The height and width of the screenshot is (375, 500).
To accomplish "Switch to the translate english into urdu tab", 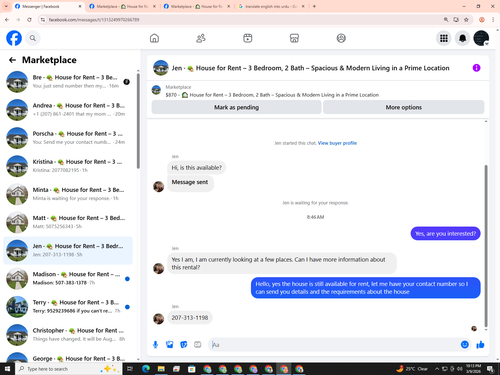I will pyautogui.click(x=271, y=6).
